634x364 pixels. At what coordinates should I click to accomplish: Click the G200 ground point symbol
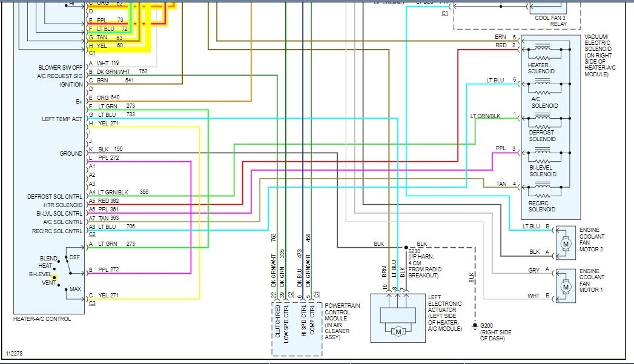pyautogui.click(x=475, y=326)
